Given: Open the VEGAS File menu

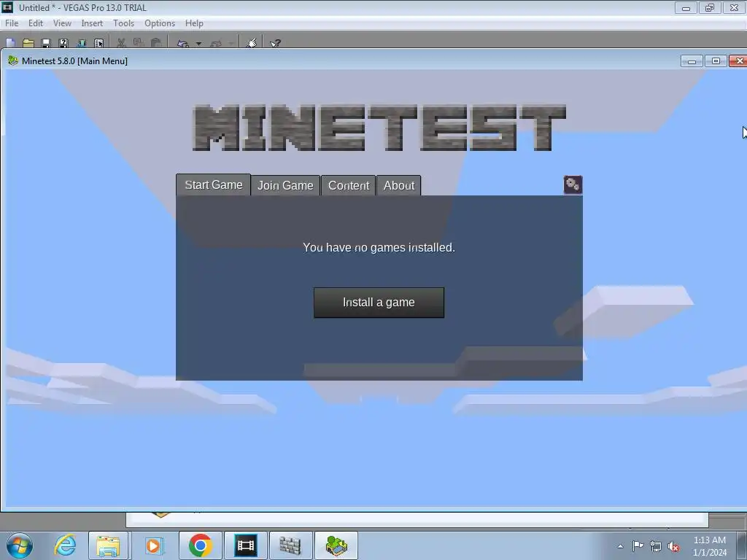Looking at the screenshot, I should (x=12, y=23).
